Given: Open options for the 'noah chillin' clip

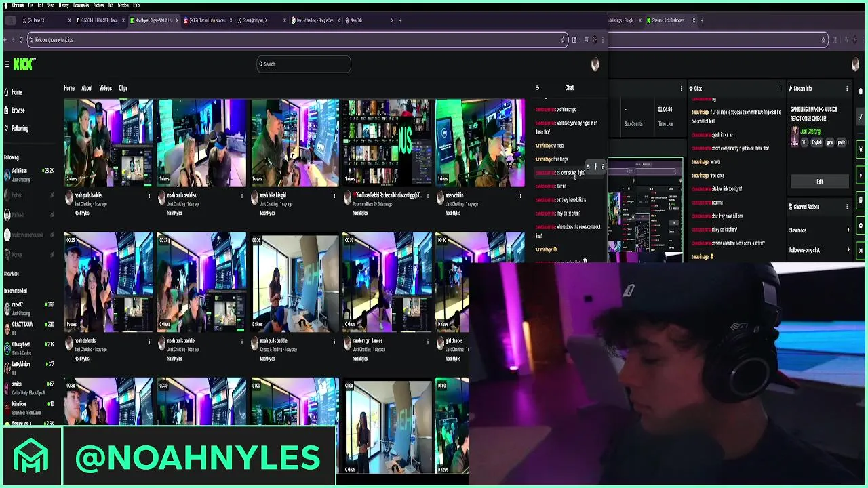Looking at the screenshot, I should pos(520,196).
